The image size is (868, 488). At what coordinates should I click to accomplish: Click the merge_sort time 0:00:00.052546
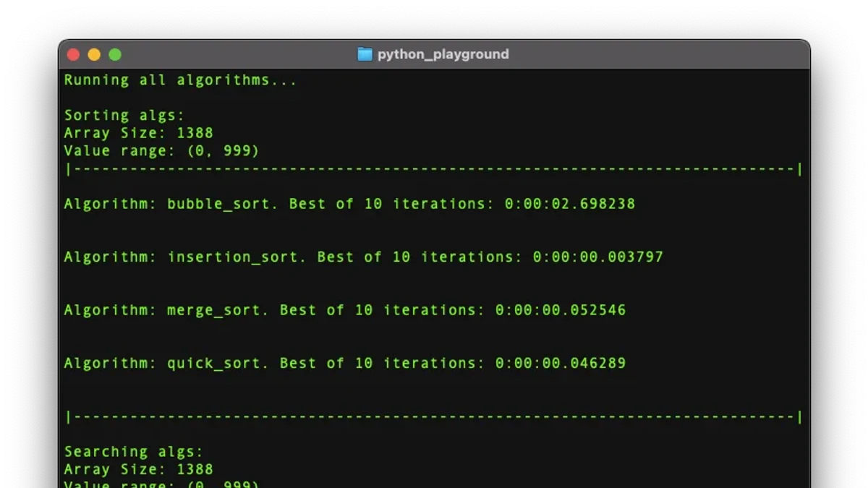point(561,310)
